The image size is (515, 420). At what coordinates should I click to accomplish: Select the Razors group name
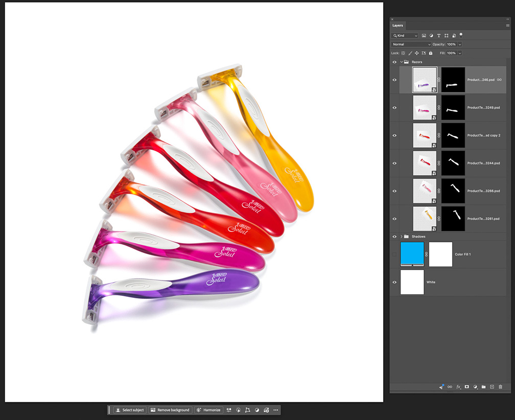417,62
